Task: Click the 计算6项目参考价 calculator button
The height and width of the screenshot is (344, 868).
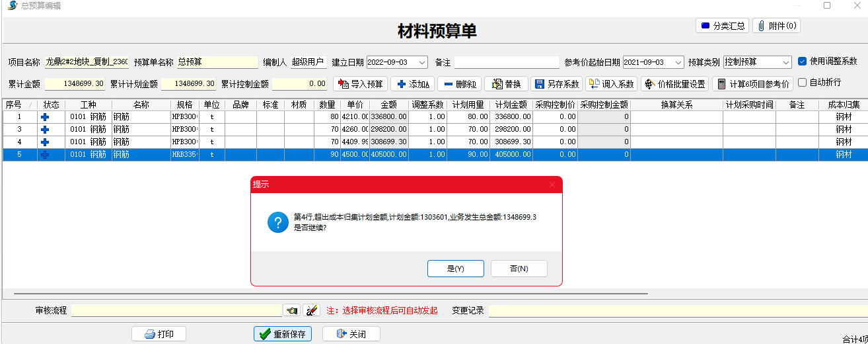Action: (752, 84)
